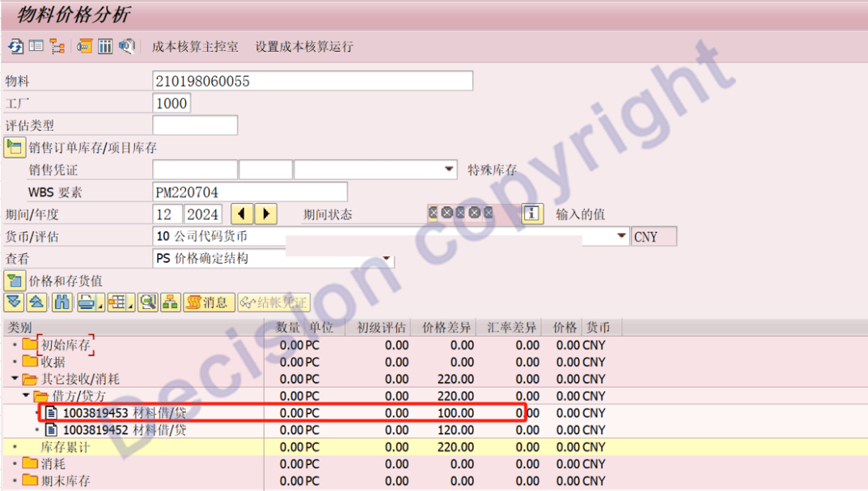Go to the previous period with left arrow

click(242, 214)
